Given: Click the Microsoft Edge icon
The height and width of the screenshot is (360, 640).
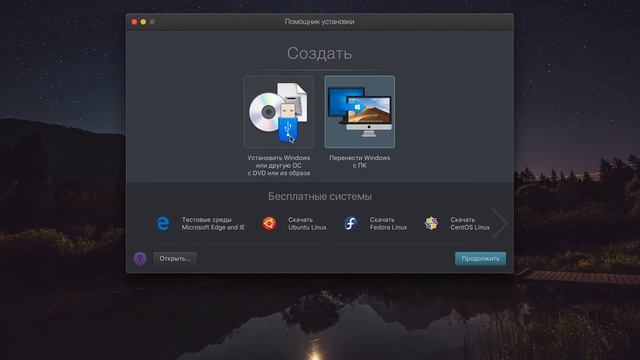Looking at the screenshot, I should click(163, 224).
